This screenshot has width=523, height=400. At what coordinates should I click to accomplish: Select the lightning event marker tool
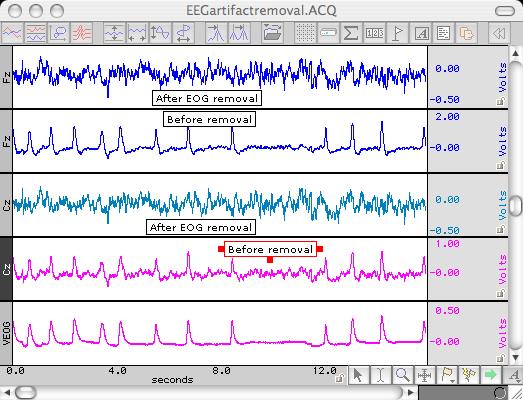pos(469,375)
